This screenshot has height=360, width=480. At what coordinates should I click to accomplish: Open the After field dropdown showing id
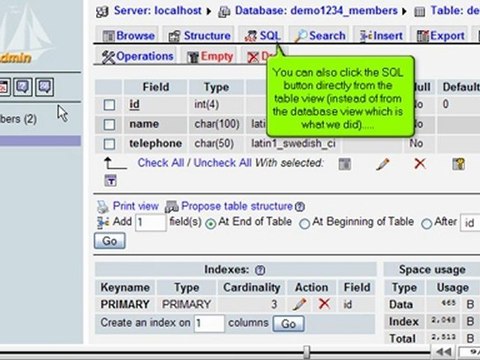point(470,222)
